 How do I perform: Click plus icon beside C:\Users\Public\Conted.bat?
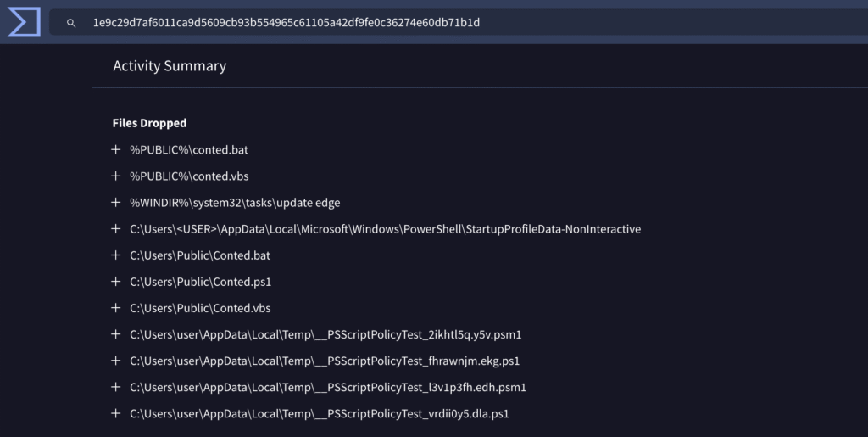click(116, 255)
